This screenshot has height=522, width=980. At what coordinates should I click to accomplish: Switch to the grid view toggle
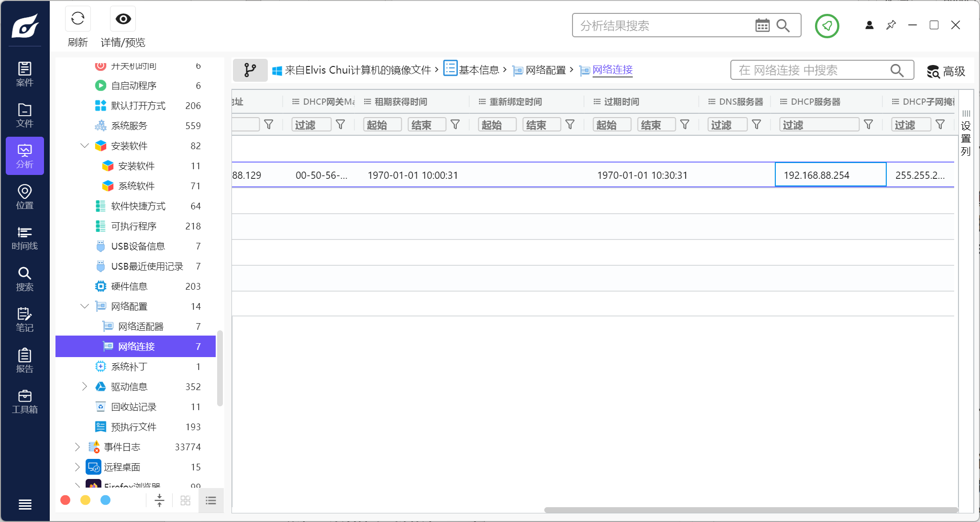186,500
